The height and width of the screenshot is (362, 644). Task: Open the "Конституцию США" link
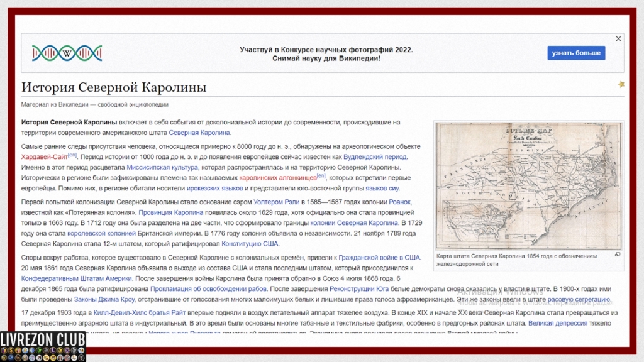(250, 244)
